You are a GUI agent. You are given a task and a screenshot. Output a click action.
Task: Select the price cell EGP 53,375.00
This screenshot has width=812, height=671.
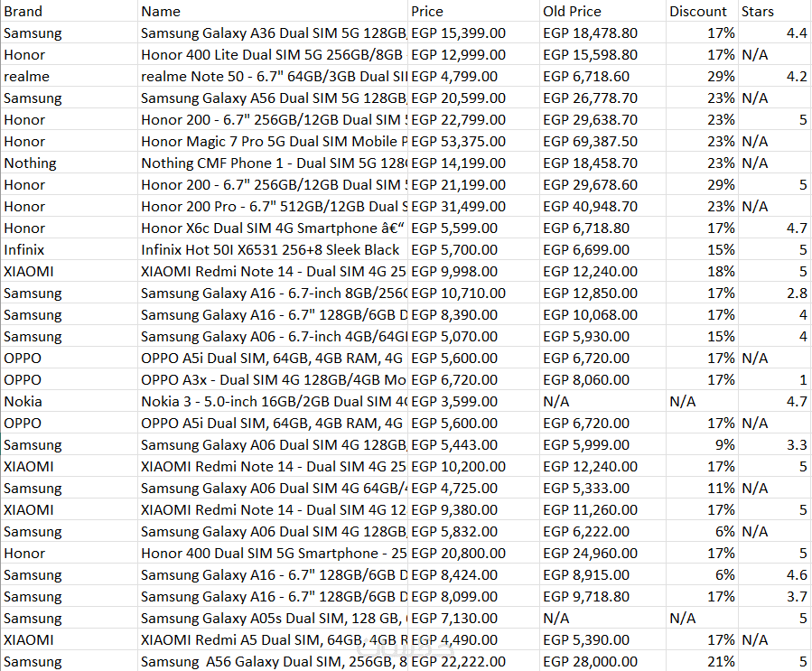[x=458, y=142]
